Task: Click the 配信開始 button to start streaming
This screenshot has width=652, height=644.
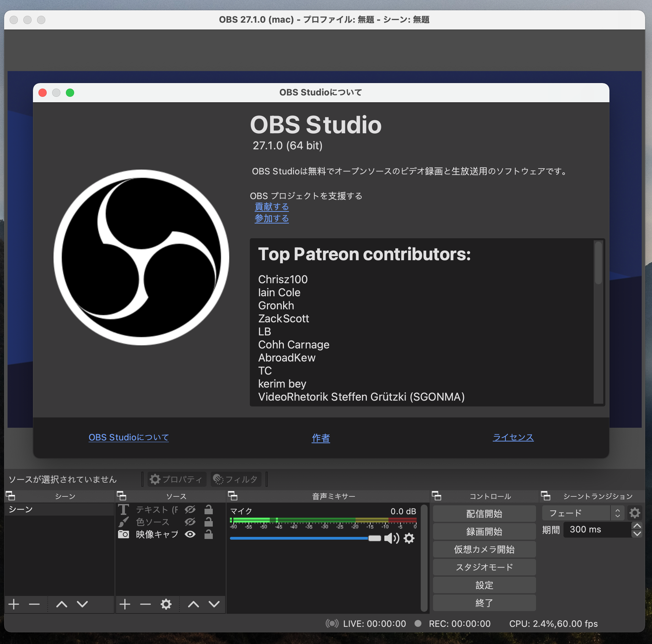Action: (484, 514)
